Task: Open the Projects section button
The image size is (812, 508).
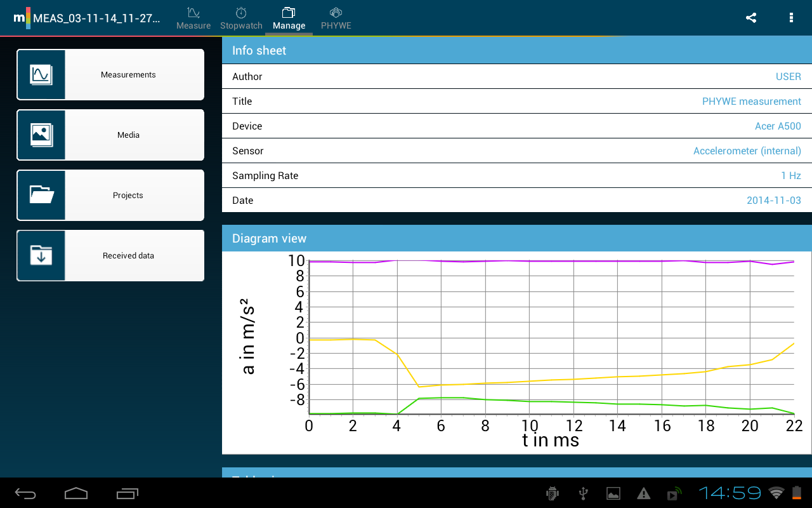Action: (x=110, y=196)
